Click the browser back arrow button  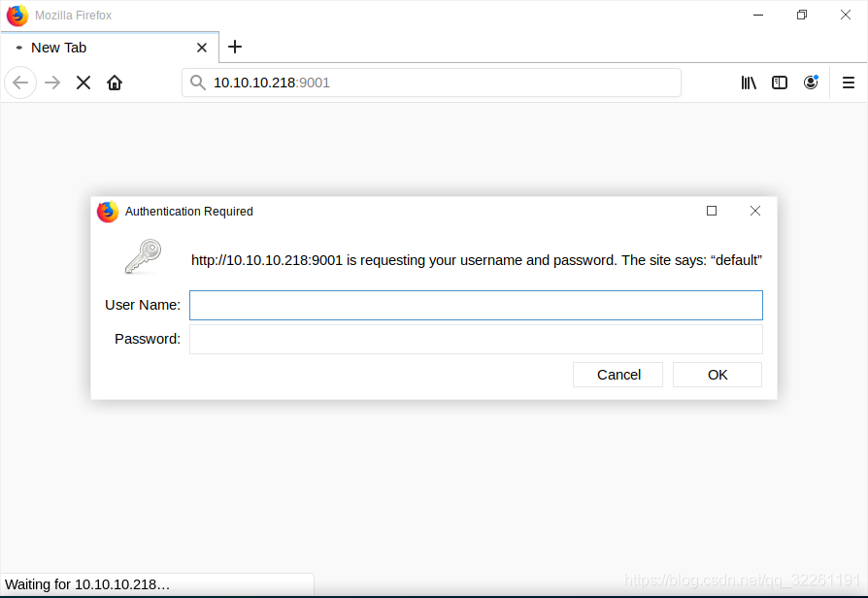[20, 83]
